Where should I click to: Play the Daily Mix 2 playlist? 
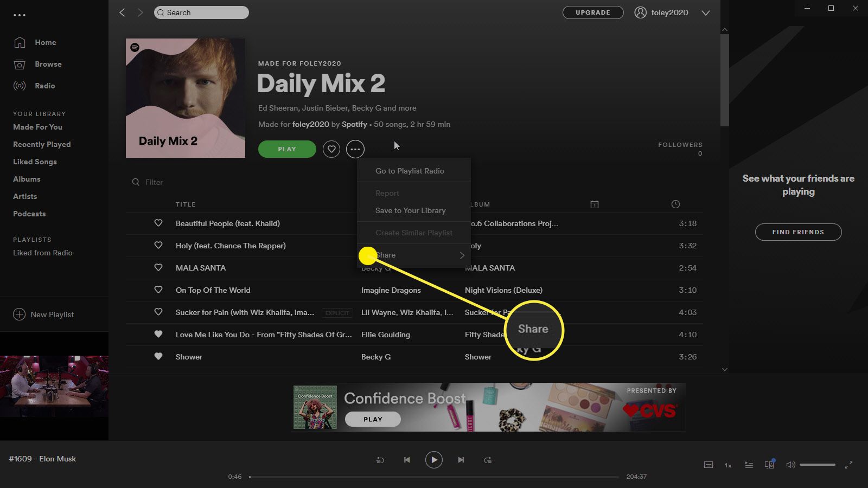pos(287,149)
